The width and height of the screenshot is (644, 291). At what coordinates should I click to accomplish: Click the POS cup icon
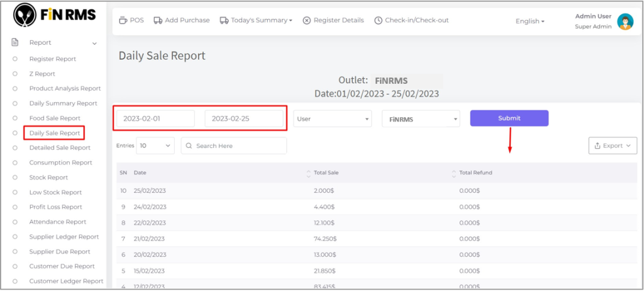point(123,20)
